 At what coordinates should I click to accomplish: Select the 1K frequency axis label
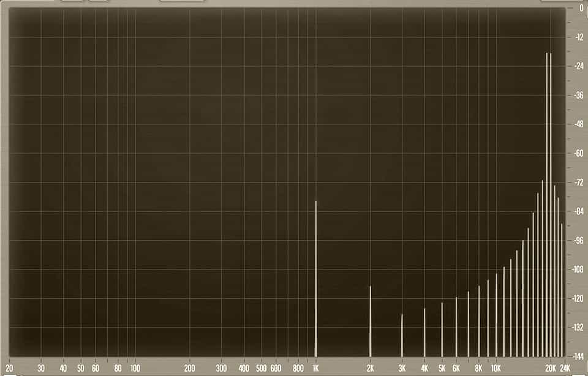click(315, 368)
